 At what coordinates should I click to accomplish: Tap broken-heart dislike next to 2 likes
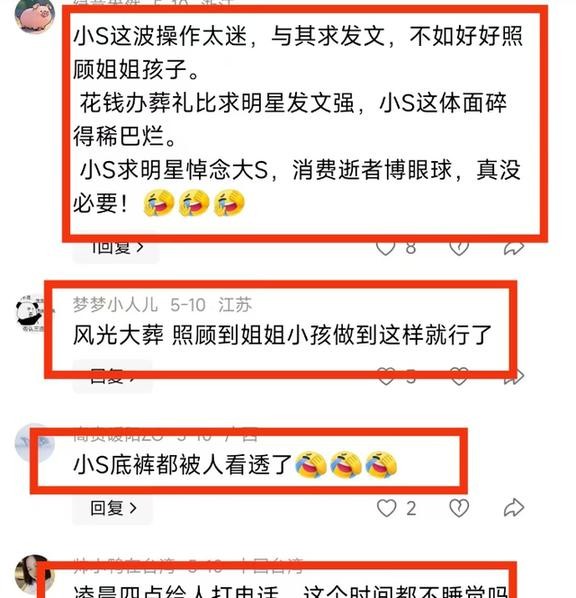[x=459, y=508]
